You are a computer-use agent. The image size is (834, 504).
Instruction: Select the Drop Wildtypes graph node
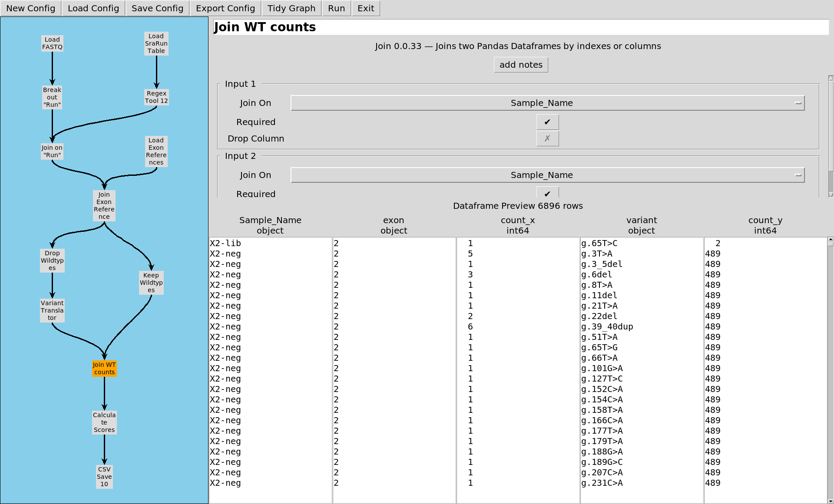(x=52, y=260)
